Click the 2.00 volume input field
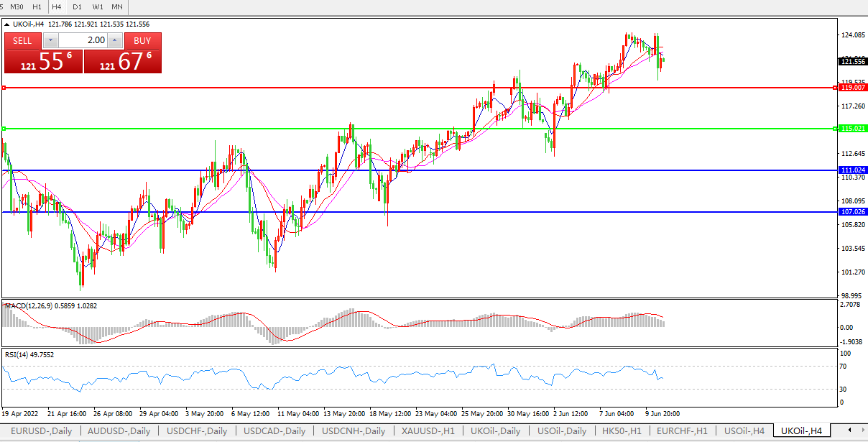868x442 pixels. pyautogui.click(x=82, y=40)
